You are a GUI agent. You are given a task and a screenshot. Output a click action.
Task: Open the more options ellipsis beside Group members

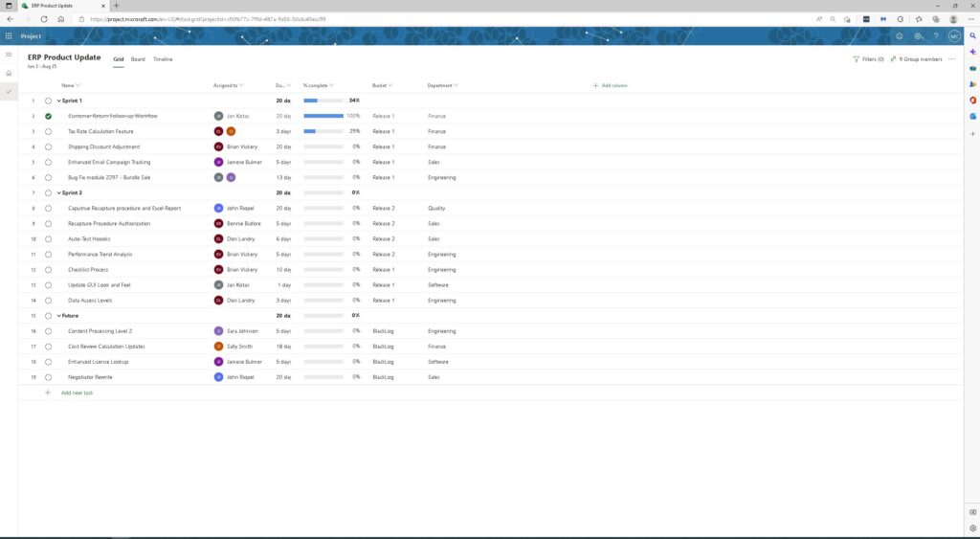tap(951, 59)
